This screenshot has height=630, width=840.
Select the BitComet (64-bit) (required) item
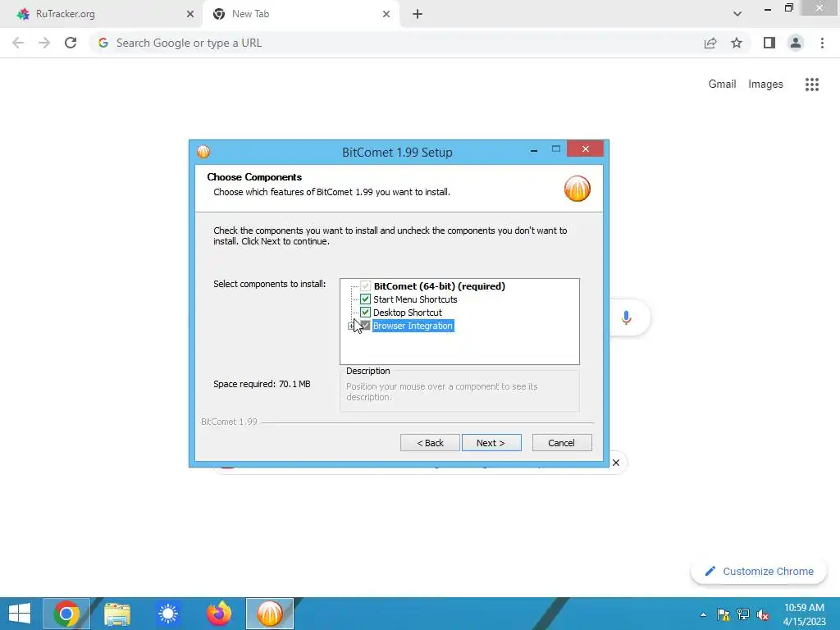click(x=439, y=286)
